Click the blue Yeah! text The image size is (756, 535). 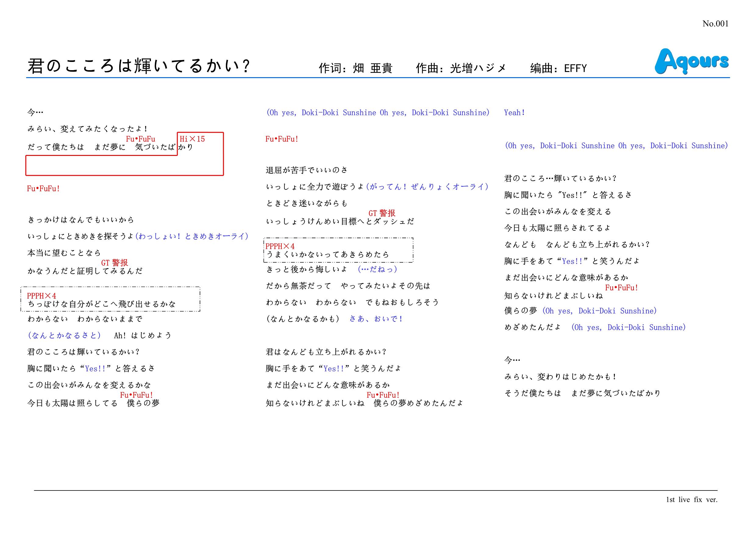(514, 113)
